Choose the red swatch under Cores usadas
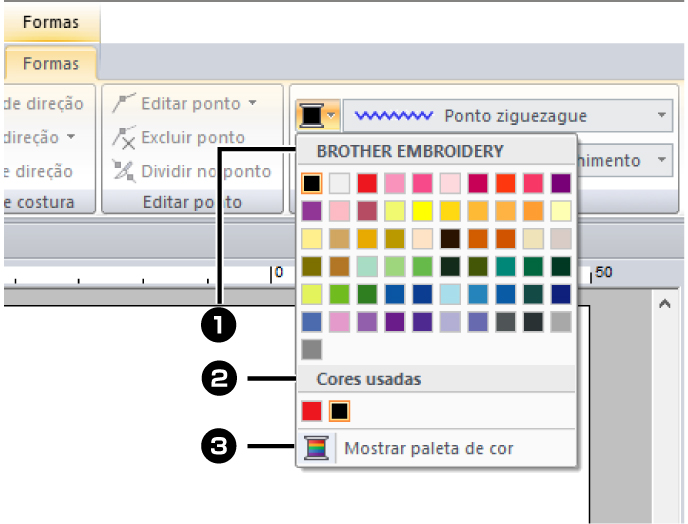The width and height of the screenshot is (688, 524). click(312, 411)
